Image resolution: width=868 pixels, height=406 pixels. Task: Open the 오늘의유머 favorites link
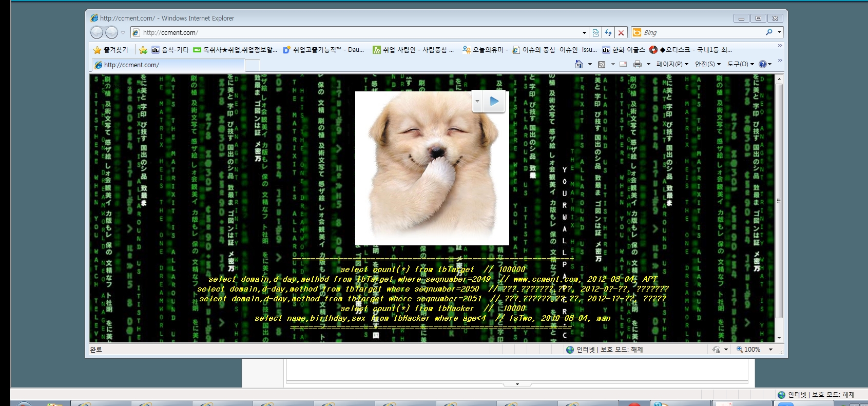(x=485, y=50)
